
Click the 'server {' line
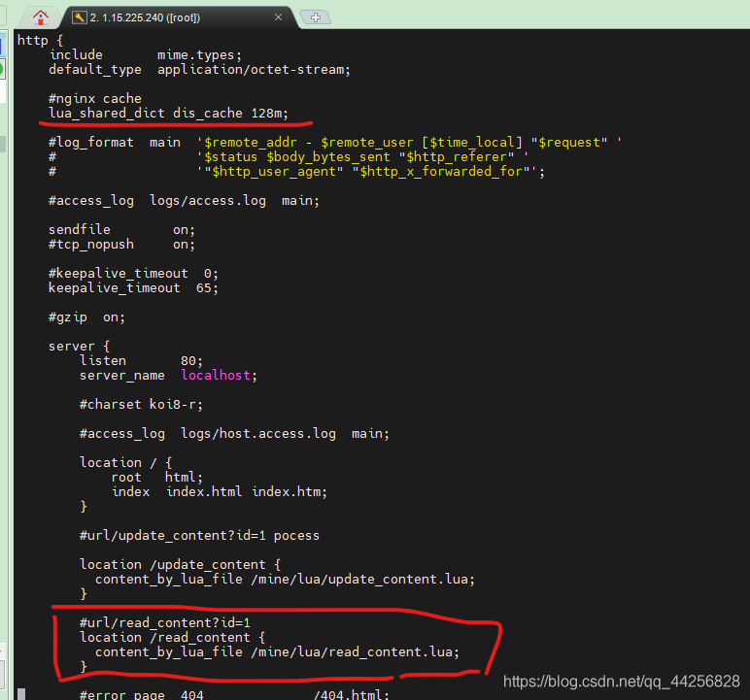coord(79,347)
